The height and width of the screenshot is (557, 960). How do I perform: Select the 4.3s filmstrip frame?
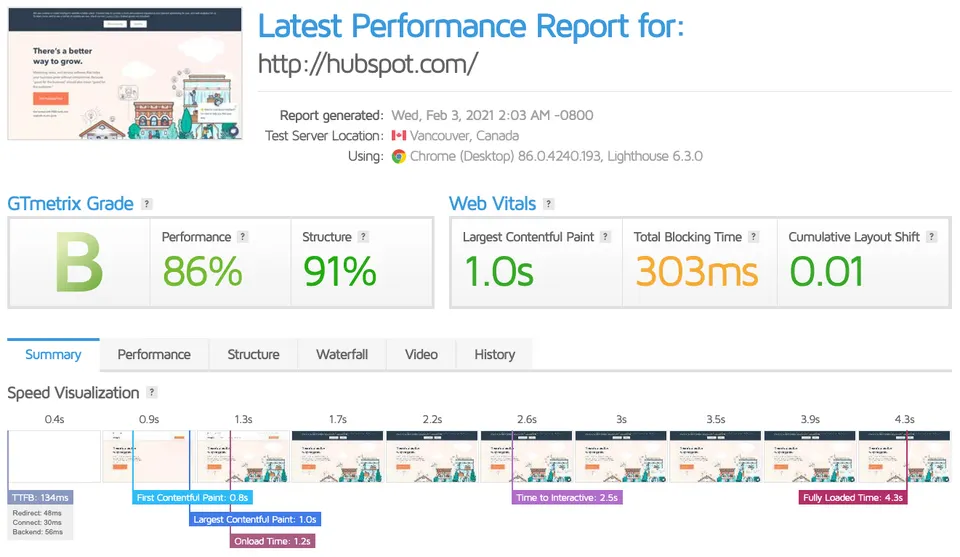[904, 457]
